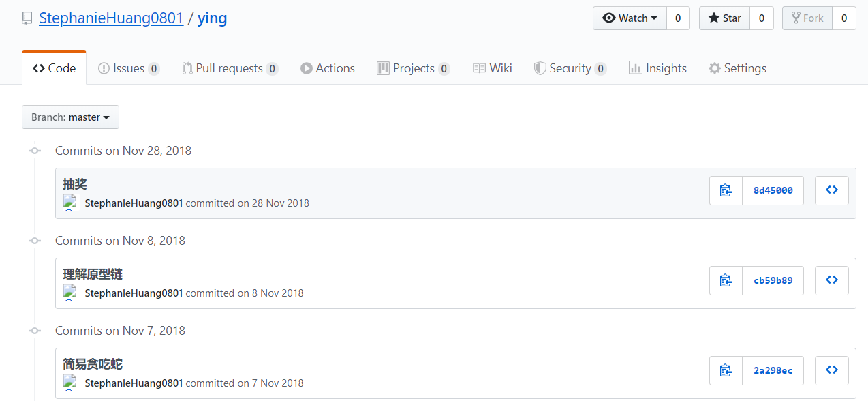Image resolution: width=868 pixels, height=401 pixels.
Task: Open StephanieHuang0801 owner profile link
Action: coord(111,18)
